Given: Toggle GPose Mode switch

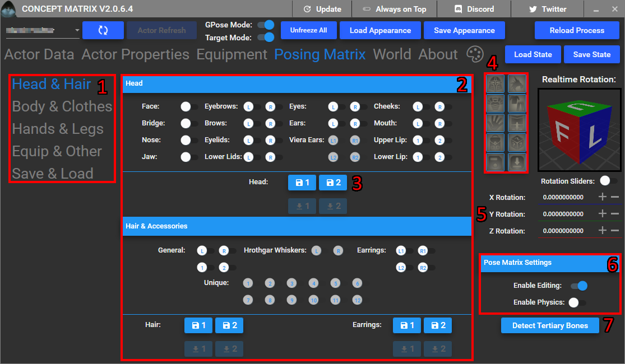Looking at the screenshot, I should point(266,25).
